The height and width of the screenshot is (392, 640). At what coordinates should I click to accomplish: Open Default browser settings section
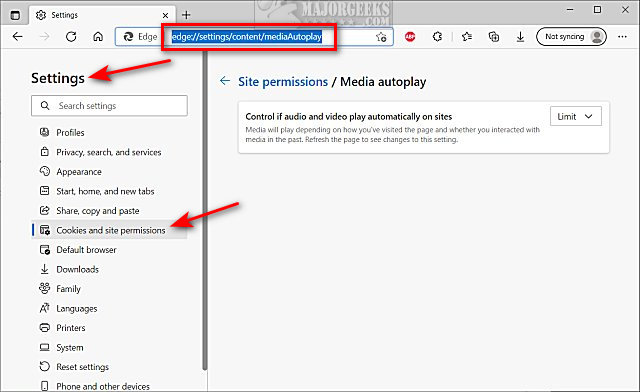point(109,250)
